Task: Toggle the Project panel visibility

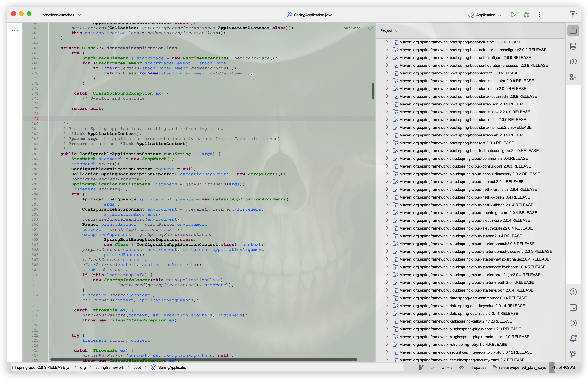Action: coord(574,30)
